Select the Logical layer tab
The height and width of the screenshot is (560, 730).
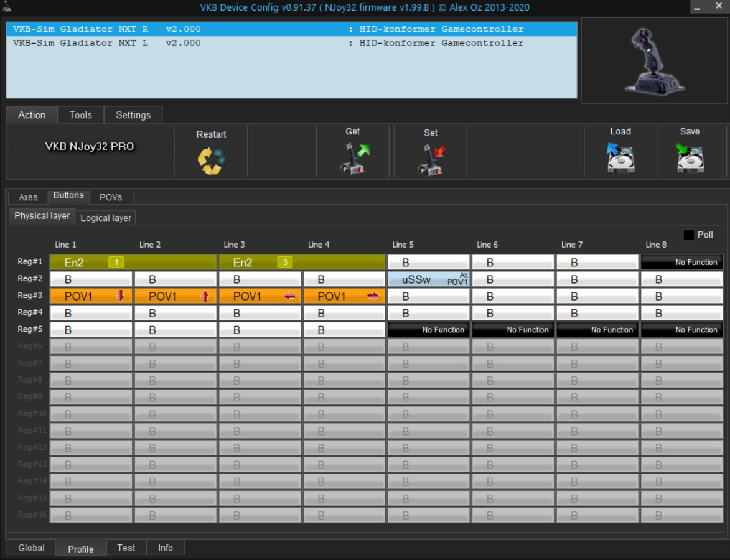click(x=106, y=218)
